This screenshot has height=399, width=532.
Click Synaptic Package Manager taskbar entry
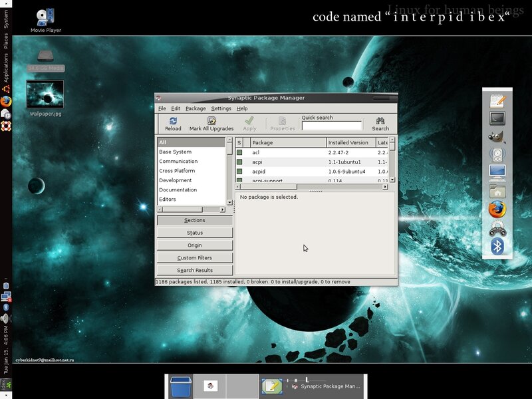click(326, 386)
